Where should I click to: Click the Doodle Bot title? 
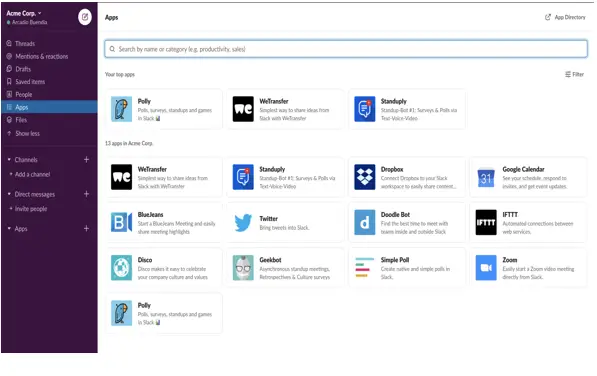pos(395,215)
